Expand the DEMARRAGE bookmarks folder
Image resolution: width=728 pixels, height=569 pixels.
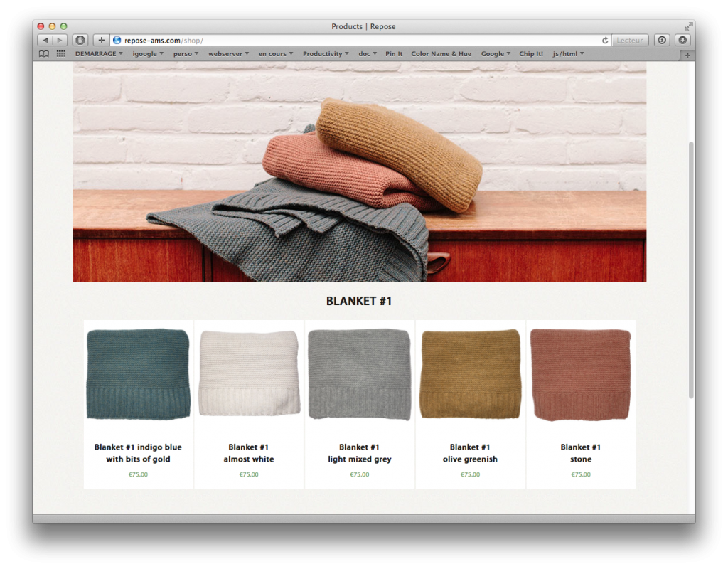[x=99, y=54]
